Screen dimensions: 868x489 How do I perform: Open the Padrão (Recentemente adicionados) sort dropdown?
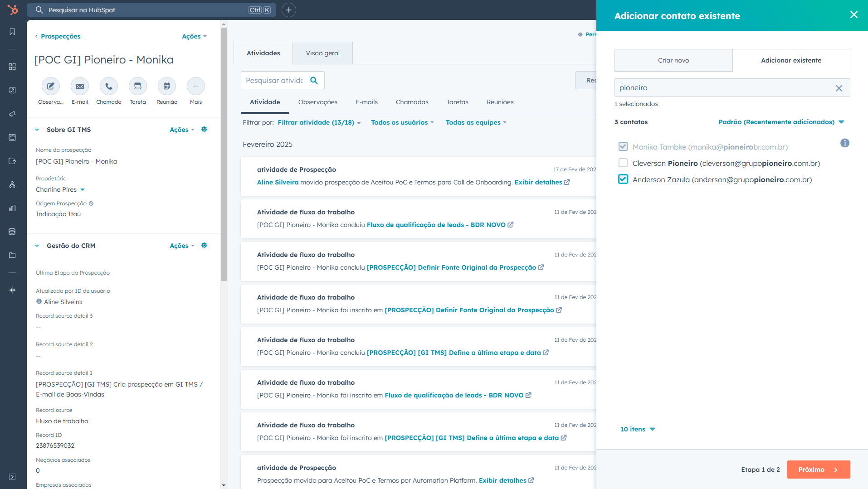click(781, 122)
